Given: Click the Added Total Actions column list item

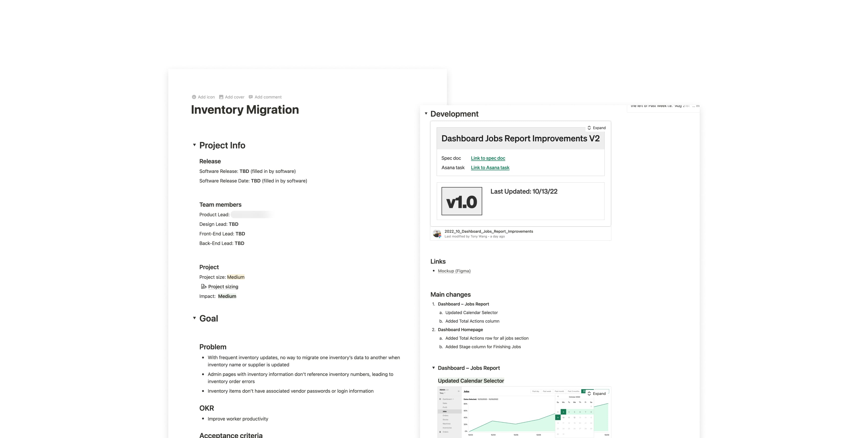Looking at the screenshot, I should (472, 321).
